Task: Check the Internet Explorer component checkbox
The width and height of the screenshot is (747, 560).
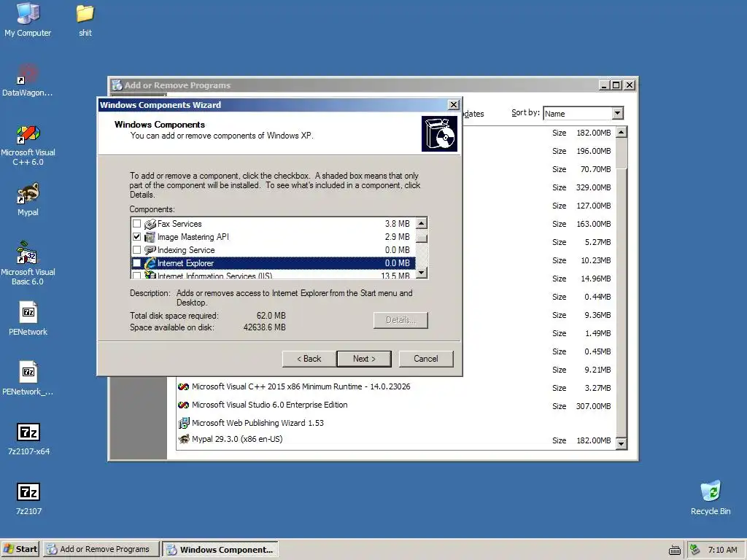Action: click(136, 263)
